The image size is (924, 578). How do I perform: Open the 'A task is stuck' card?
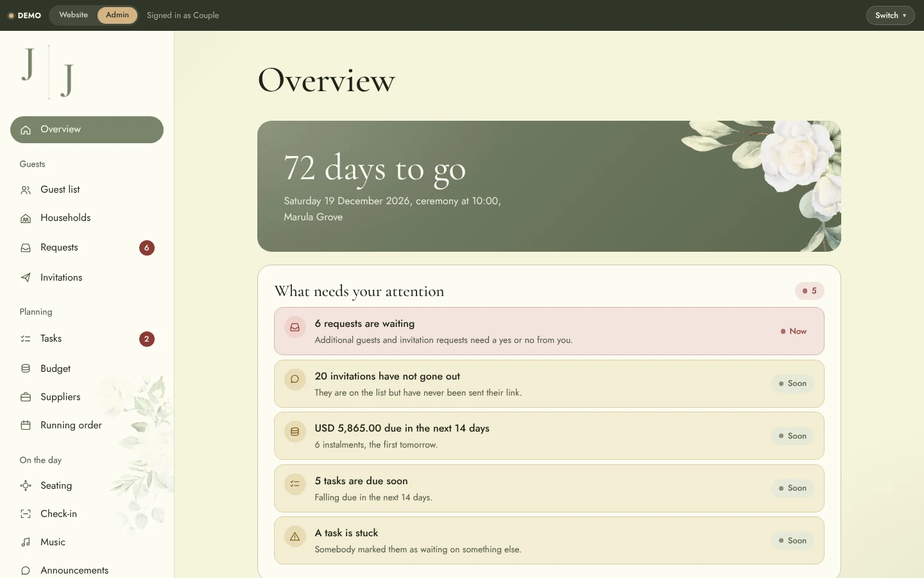point(549,541)
